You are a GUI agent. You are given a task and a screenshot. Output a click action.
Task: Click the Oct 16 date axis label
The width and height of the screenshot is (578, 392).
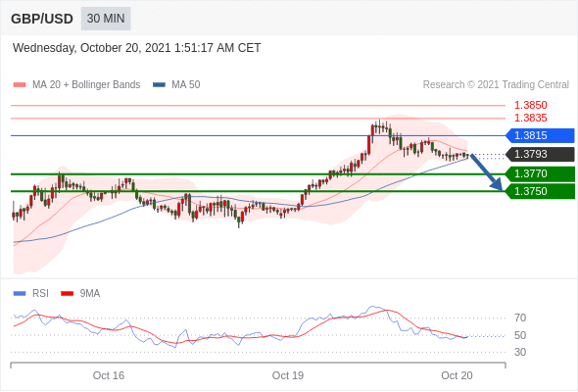pyautogui.click(x=109, y=375)
